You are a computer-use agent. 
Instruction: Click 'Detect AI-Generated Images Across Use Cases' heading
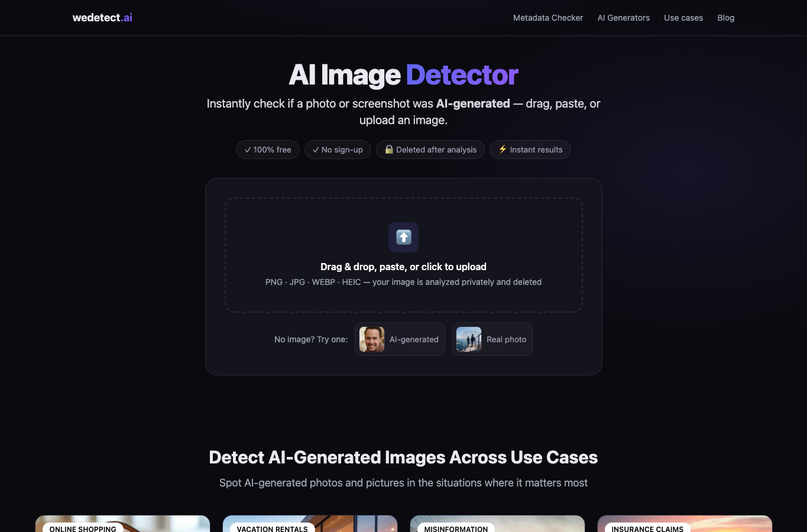pos(404,458)
